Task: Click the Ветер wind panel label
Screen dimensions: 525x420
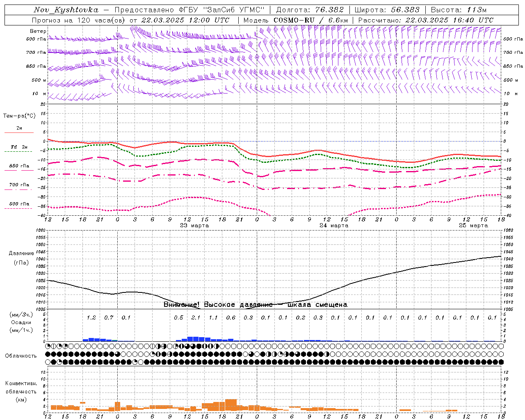Action: coord(38,31)
